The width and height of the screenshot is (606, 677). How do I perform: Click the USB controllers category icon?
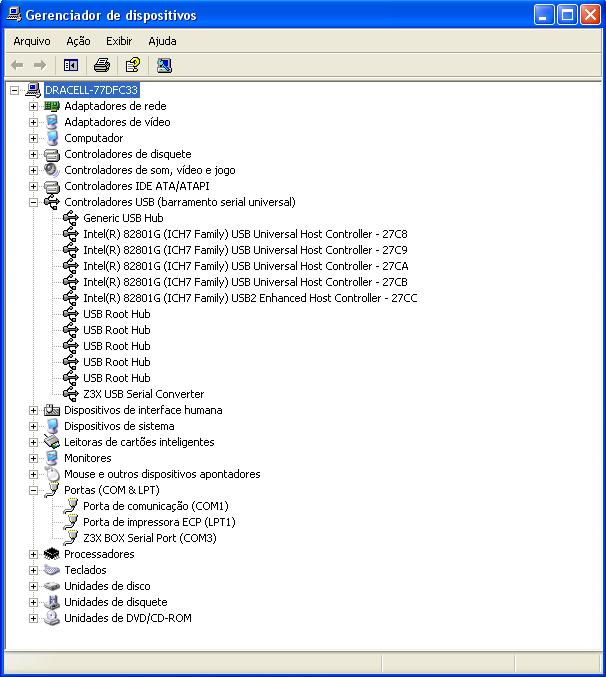(x=52, y=202)
